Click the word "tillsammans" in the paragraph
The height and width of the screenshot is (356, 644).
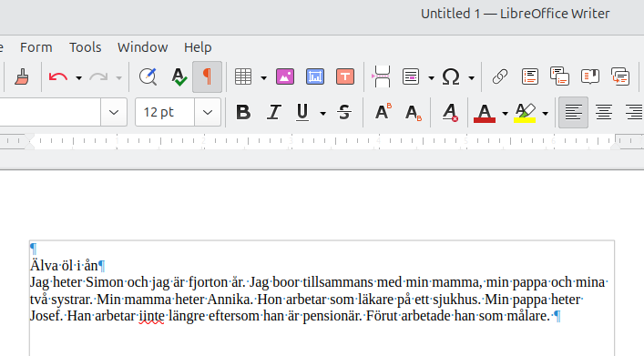(x=338, y=282)
